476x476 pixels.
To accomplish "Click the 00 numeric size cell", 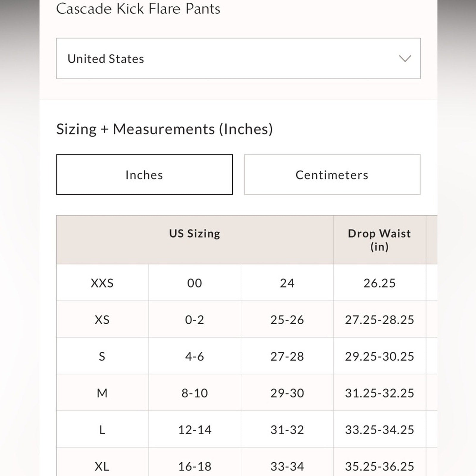I will 195,283.
